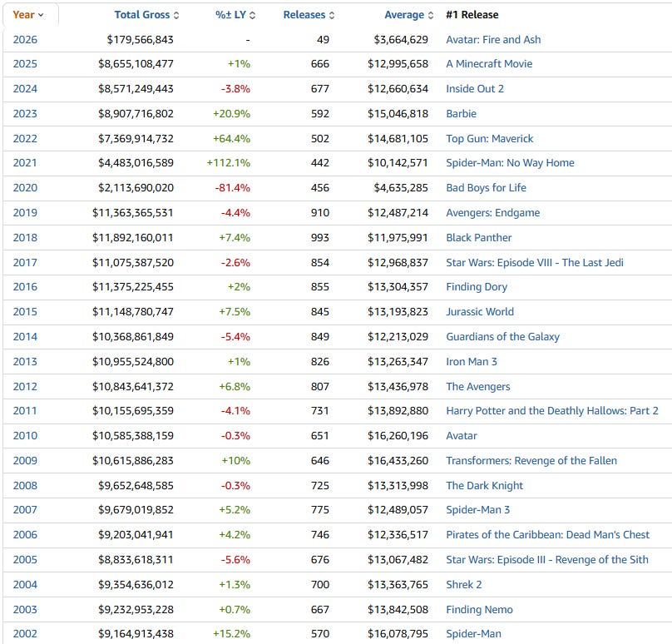Image resolution: width=672 pixels, height=644 pixels.
Task: Sort by Average column header
Action: (x=409, y=15)
